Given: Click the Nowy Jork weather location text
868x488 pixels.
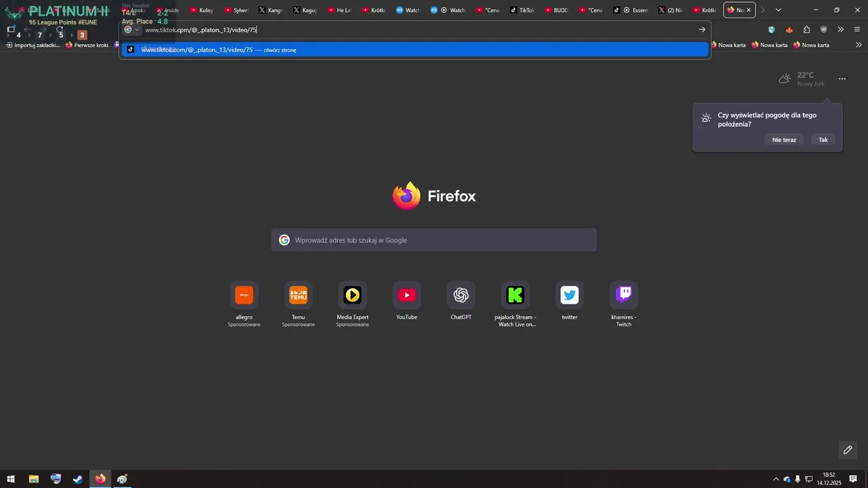Looking at the screenshot, I should coord(811,84).
